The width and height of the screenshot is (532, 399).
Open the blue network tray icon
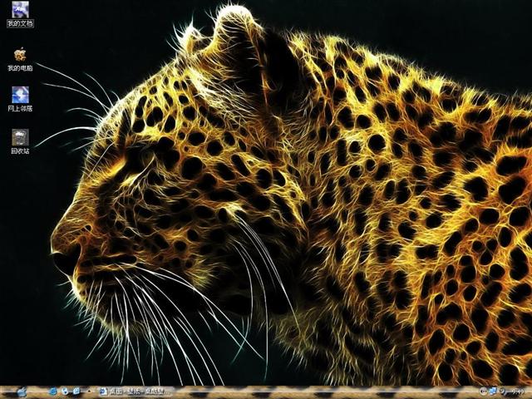tap(493, 392)
